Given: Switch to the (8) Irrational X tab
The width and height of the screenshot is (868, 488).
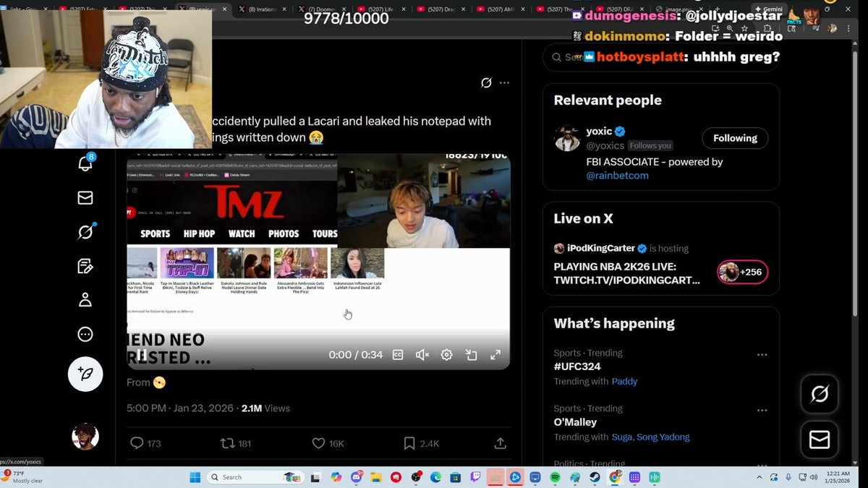Looking at the screenshot, I should click(x=261, y=9).
